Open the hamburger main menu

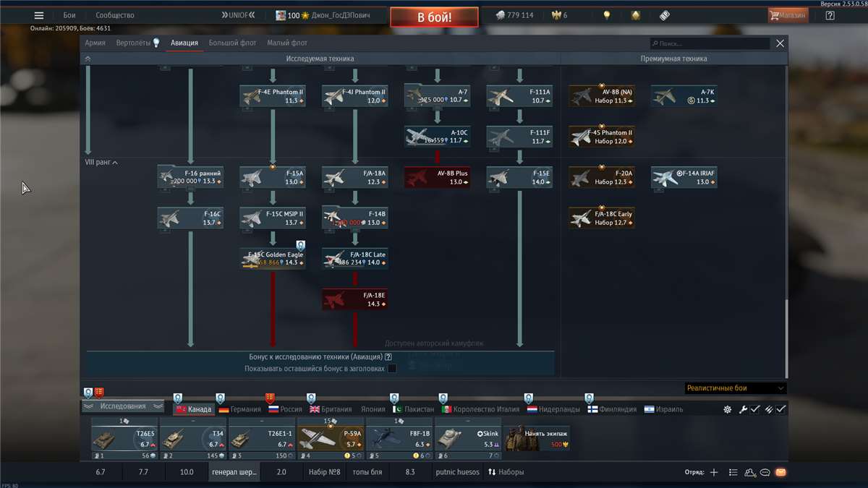[x=39, y=15]
